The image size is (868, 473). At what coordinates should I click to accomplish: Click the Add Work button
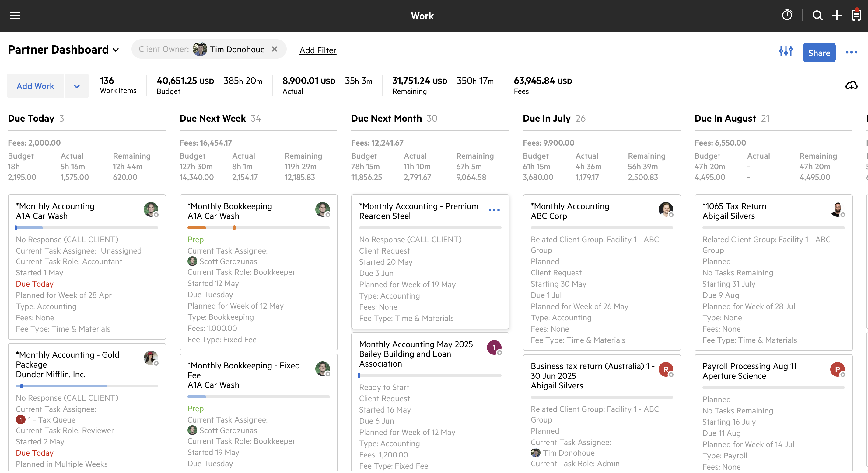35,86
